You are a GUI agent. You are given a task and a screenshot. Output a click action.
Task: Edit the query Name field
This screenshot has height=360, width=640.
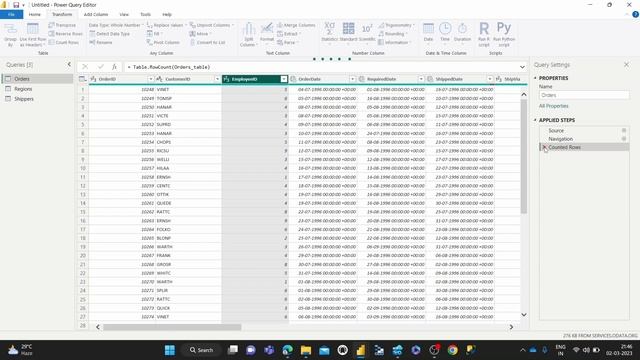584,95
